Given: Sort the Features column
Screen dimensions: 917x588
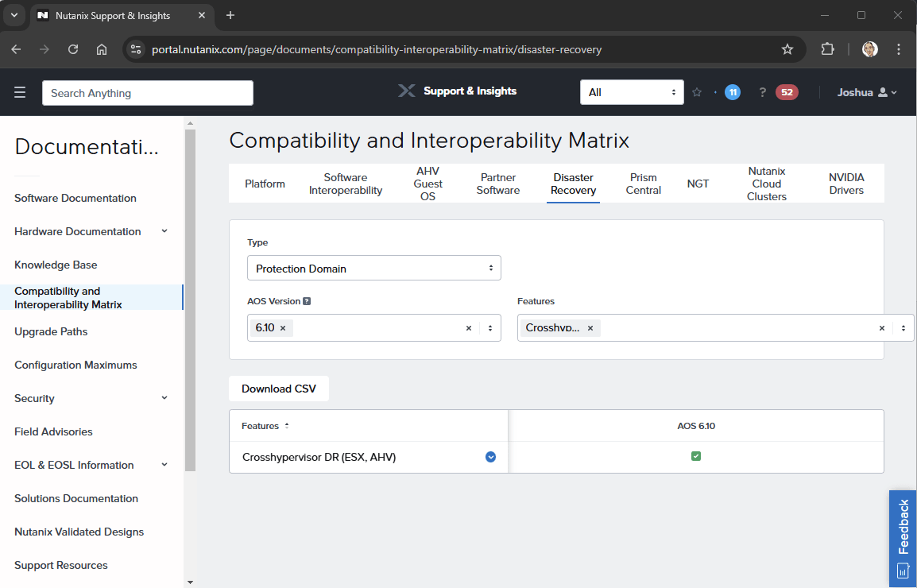Looking at the screenshot, I should (x=287, y=426).
